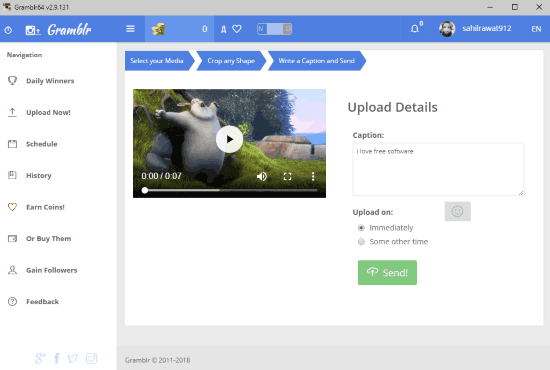Screen dimensions: 550x370
Task: Open Earn Coins! in navigation
Action: pos(45,207)
